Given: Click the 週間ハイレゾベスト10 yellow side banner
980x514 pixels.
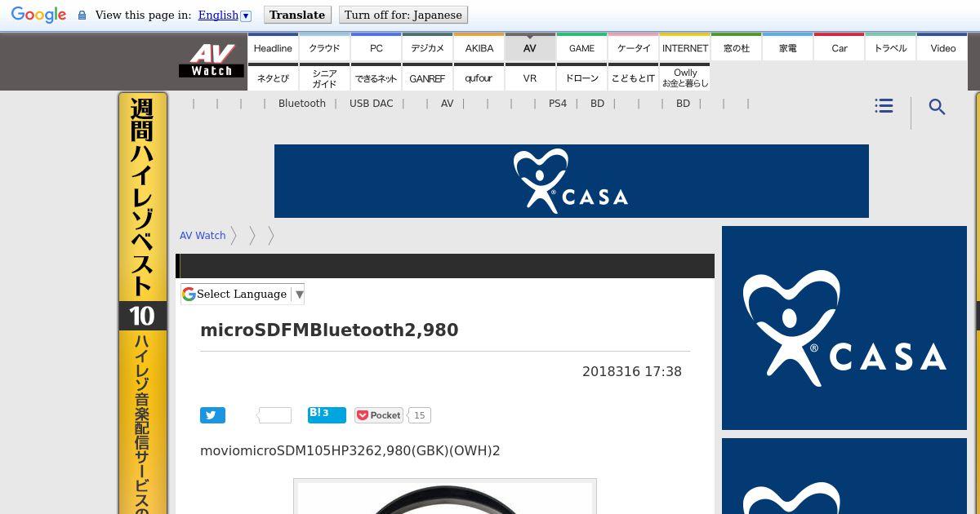Looking at the screenshot, I should click(143, 303).
